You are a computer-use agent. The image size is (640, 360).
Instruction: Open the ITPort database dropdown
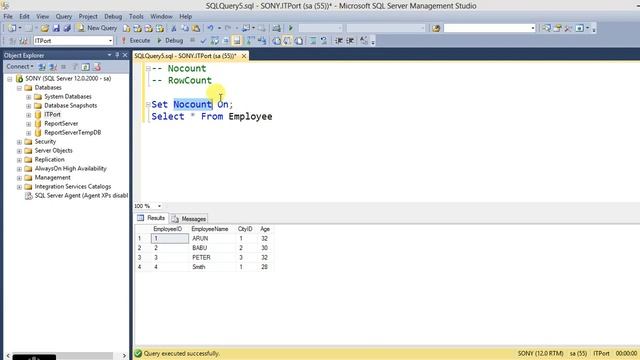(x=110, y=41)
